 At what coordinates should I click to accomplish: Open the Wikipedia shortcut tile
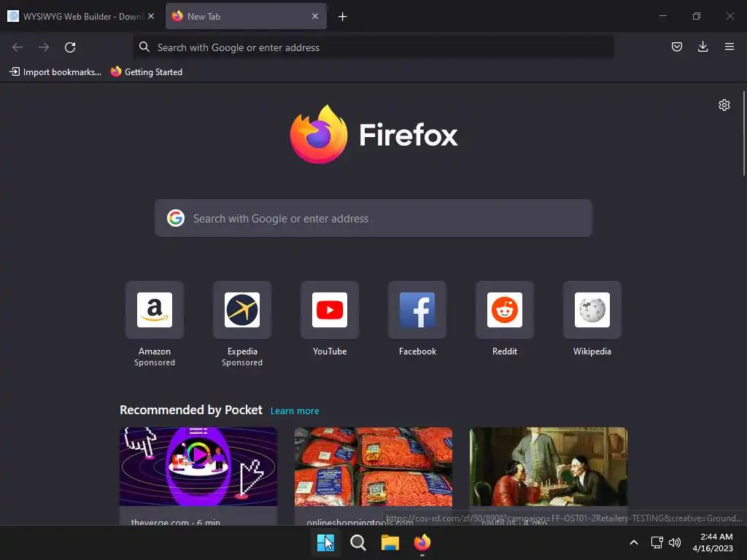coord(592,310)
